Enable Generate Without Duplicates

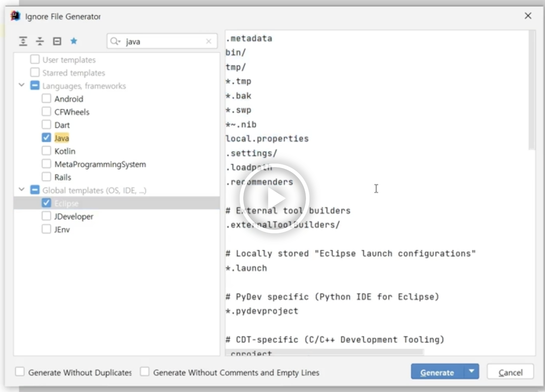(x=20, y=372)
